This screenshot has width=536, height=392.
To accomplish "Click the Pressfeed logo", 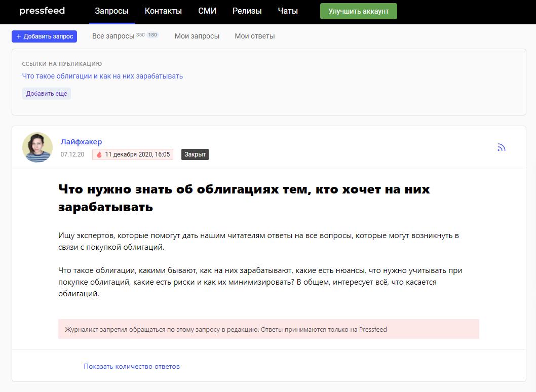I will [x=42, y=11].
